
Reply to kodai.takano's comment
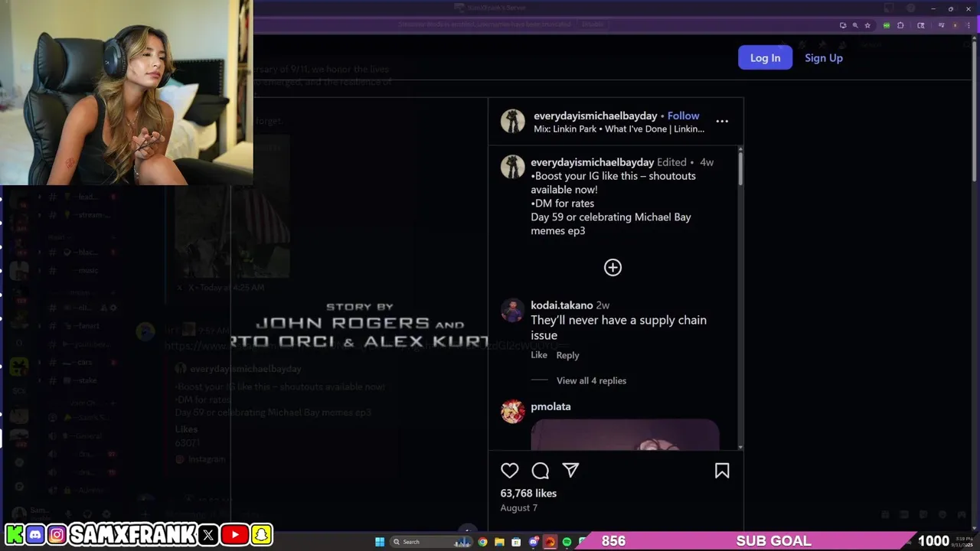(567, 355)
